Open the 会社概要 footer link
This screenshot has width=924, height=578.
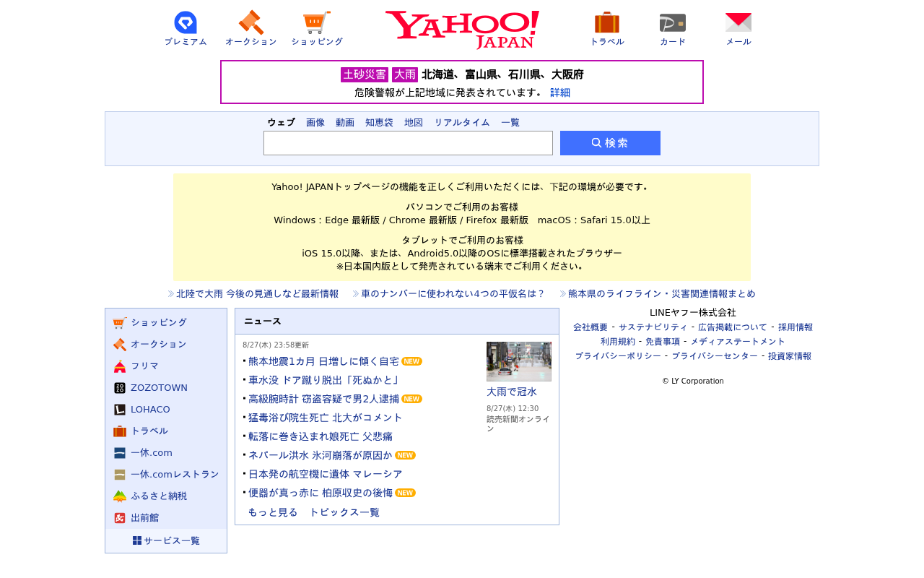[x=590, y=327]
